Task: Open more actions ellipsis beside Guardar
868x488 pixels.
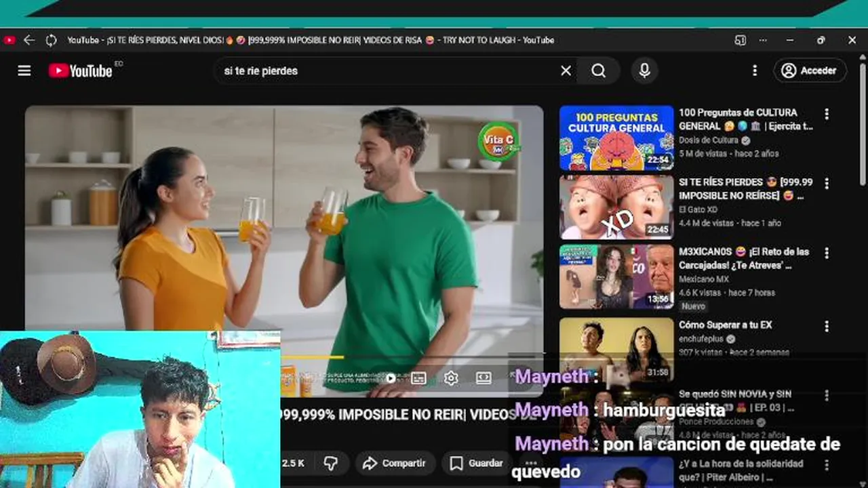Action: click(x=530, y=463)
